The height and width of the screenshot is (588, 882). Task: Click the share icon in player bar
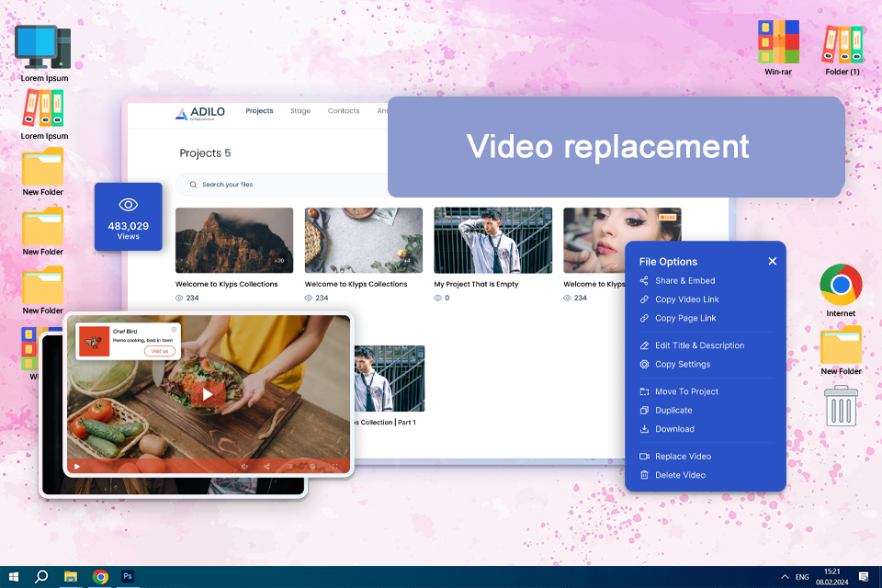click(x=266, y=467)
